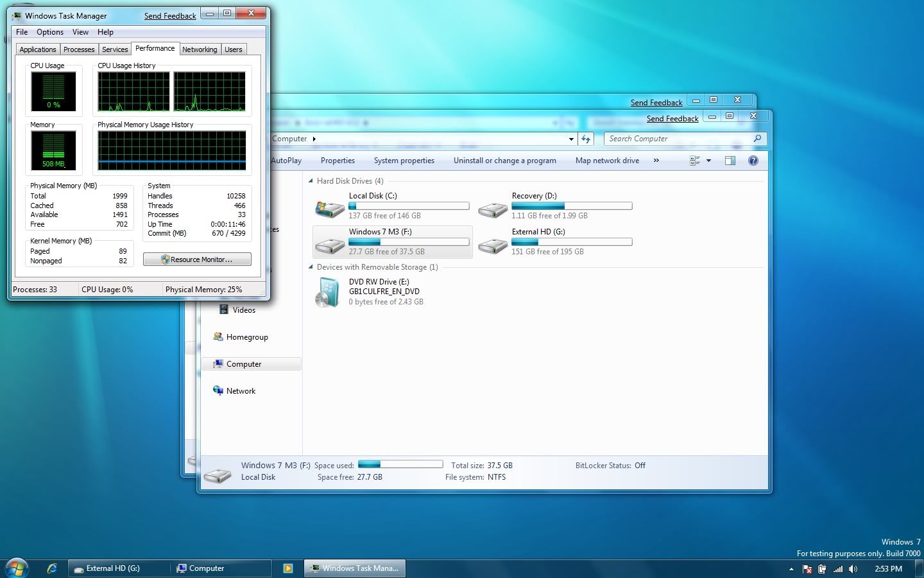The image size is (924, 578).
Task: Launch Internet Explorer from the taskbar
Action: coord(52,568)
